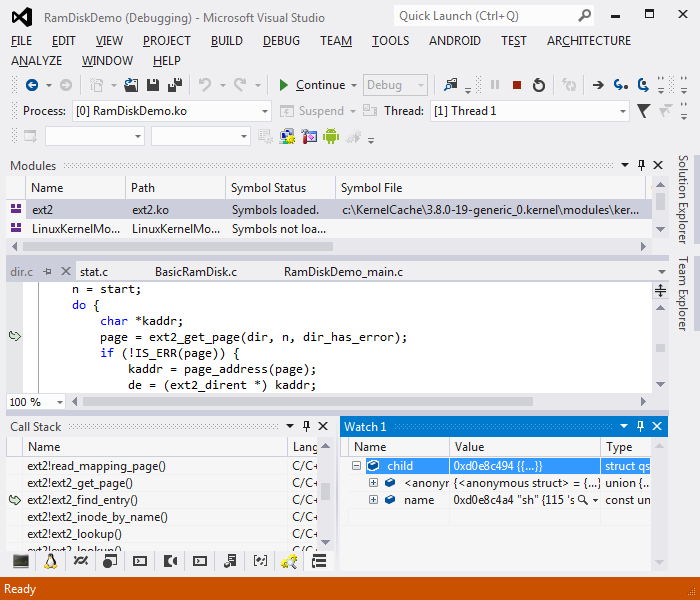Open the ARCHITECTURE menu
700x600 pixels.
(589, 41)
